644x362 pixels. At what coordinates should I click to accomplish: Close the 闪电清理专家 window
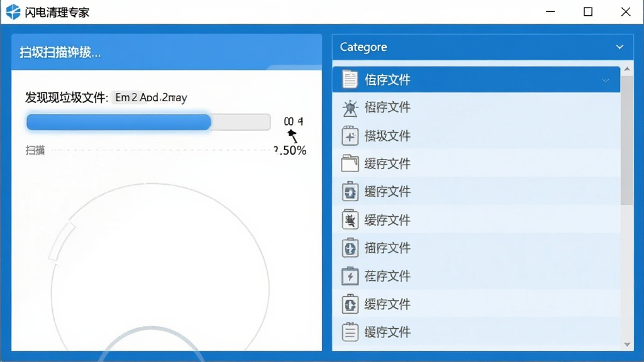[626, 12]
